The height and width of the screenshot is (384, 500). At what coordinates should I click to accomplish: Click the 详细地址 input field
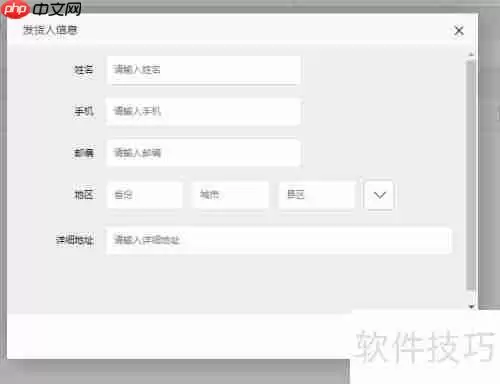[x=279, y=240]
